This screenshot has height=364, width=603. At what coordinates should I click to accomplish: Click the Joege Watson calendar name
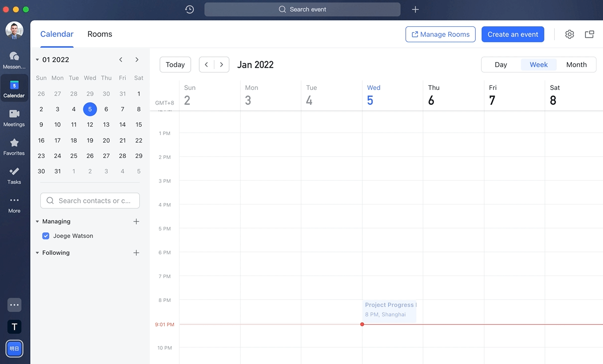(73, 236)
